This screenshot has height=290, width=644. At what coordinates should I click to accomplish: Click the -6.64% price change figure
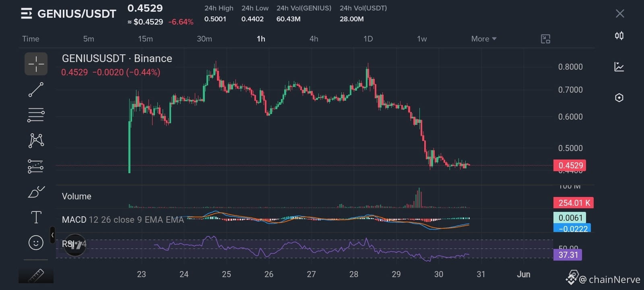click(x=181, y=22)
